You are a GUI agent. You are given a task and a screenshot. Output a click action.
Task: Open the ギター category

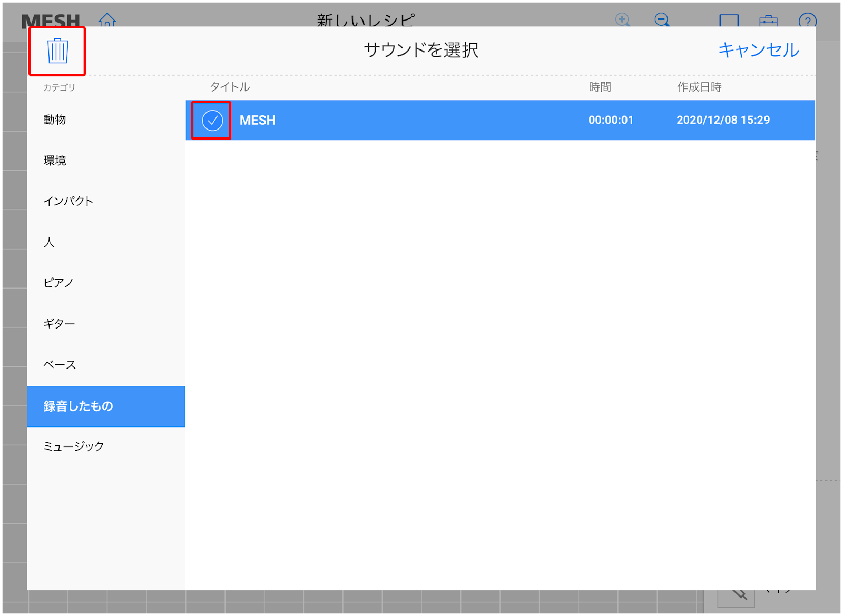(105, 324)
